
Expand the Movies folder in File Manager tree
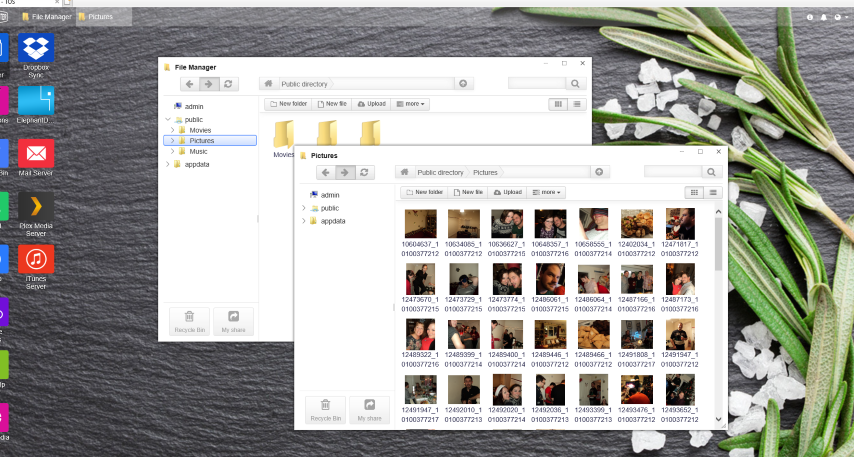(x=173, y=130)
